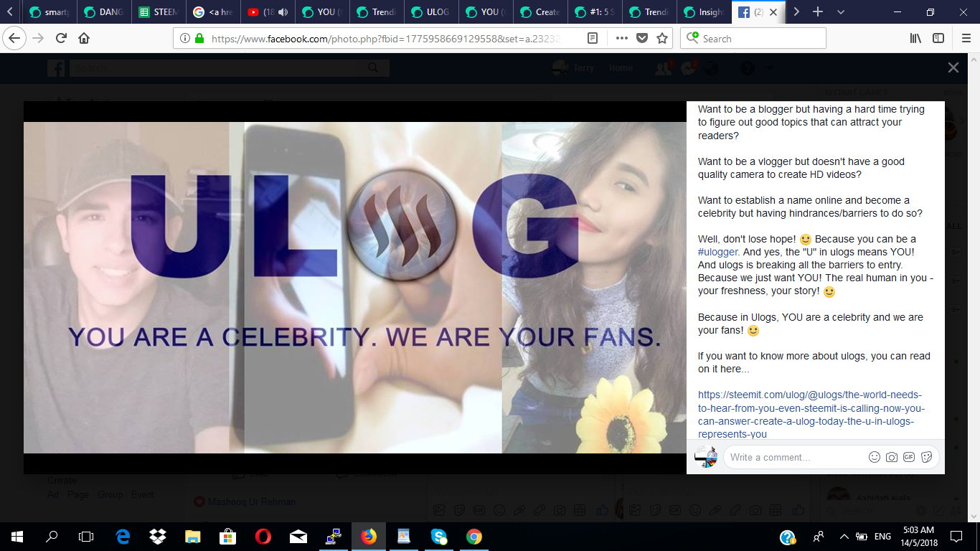Screen dimensions: 980x551
Task: Switch to the Create tab
Action: [x=540, y=11]
